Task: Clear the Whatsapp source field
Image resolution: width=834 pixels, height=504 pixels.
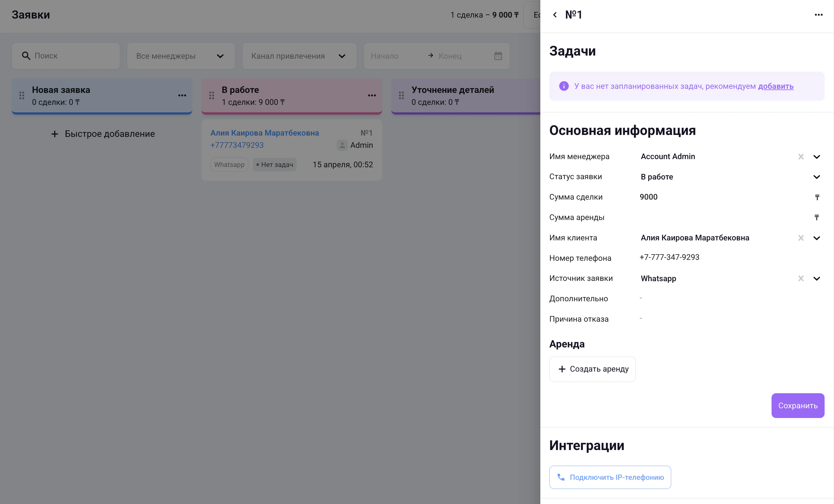Action: tap(801, 279)
